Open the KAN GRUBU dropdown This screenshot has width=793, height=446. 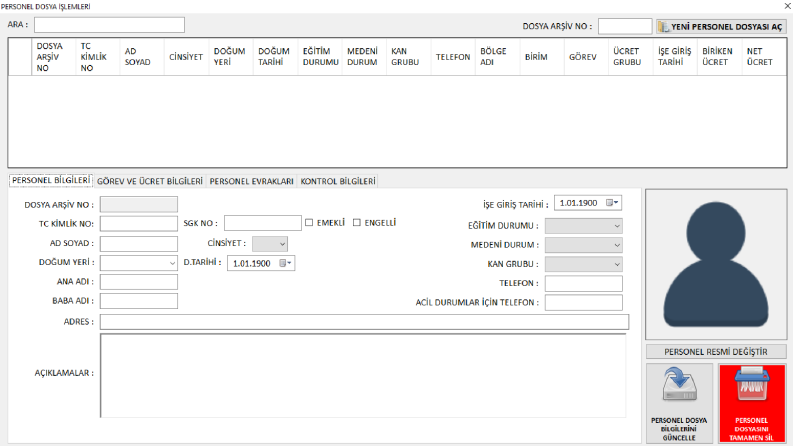click(x=584, y=264)
